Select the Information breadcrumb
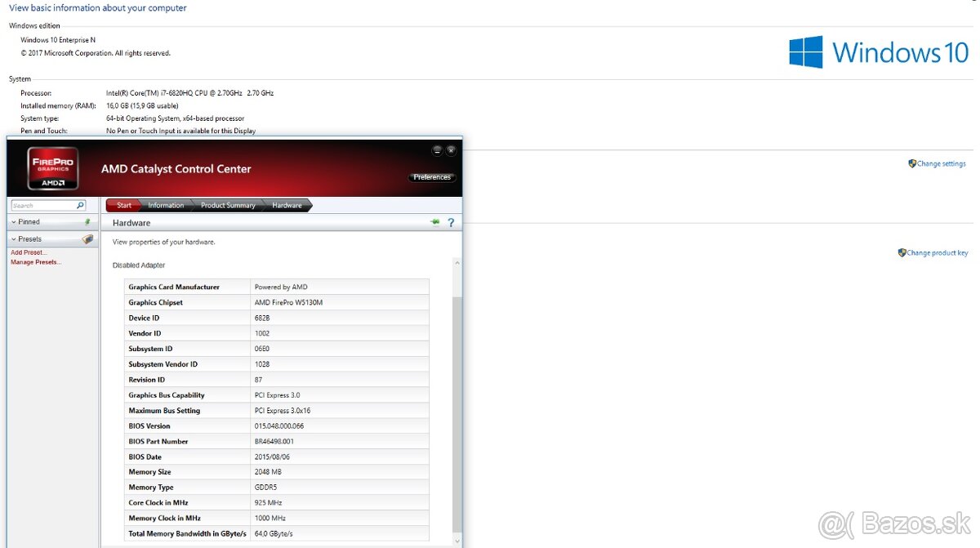This screenshot has height=548, width=980. coord(166,206)
